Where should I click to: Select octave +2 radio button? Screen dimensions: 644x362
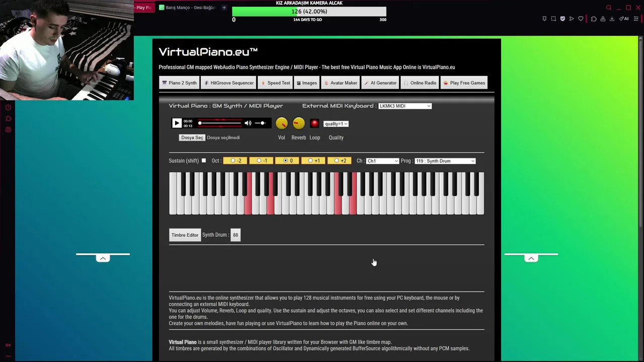(x=337, y=160)
